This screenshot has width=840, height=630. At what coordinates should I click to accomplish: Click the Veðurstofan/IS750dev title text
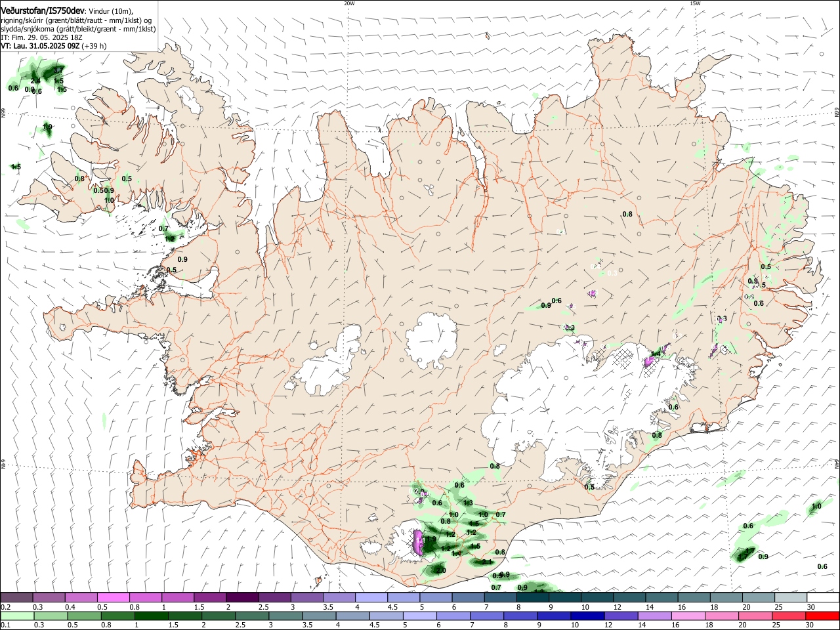tap(43, 10)
